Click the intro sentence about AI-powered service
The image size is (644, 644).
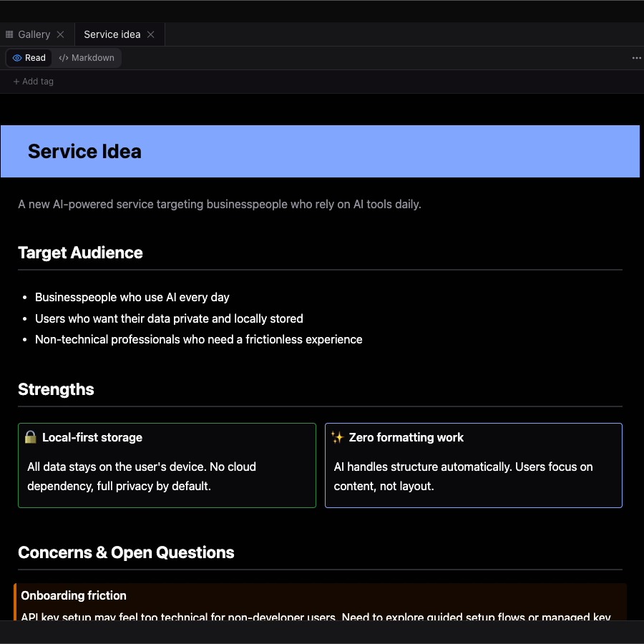click(220, 204)
